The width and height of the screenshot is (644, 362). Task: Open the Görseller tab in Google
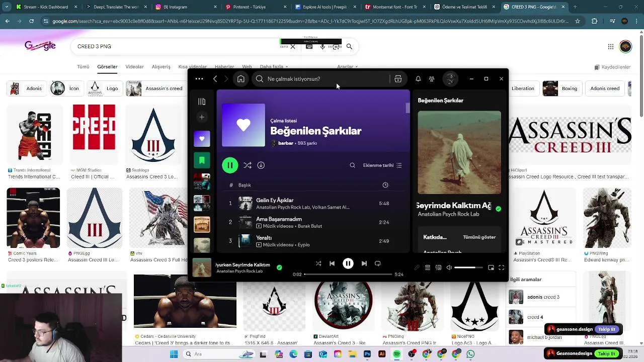tap(107, 67)
